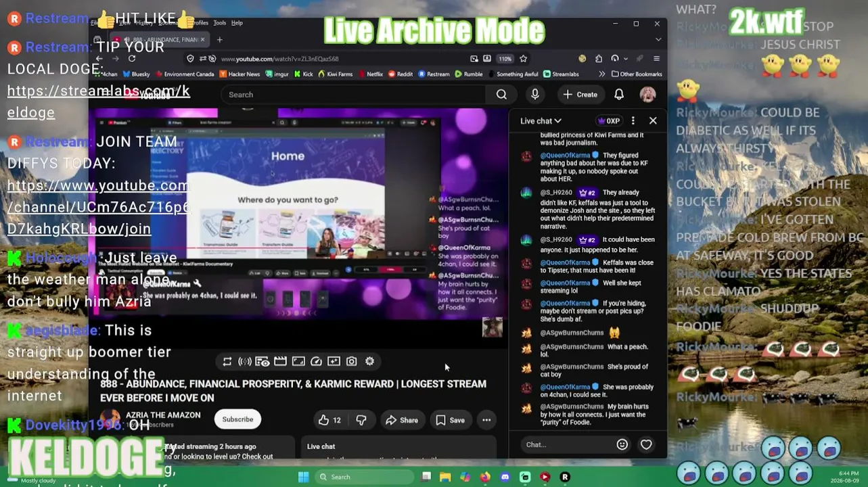Open File Explorer from the taskbar
The image size is (868, 487).
pyautogui.click(x=445, y=477)
